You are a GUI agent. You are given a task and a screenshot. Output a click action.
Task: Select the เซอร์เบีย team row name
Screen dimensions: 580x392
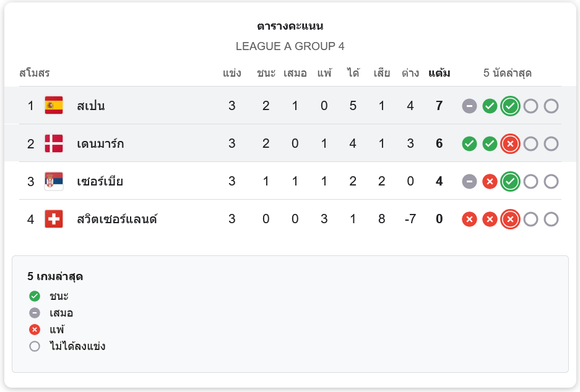click(100, 181)
